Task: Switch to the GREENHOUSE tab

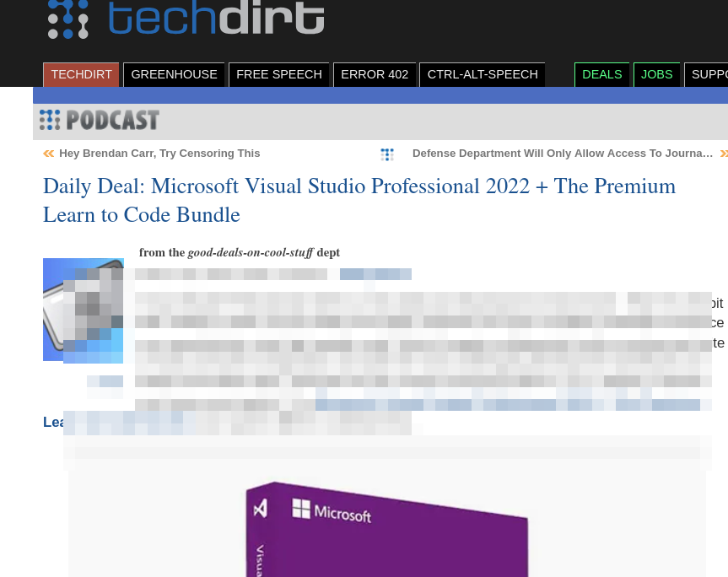Action: click(174, 74)
